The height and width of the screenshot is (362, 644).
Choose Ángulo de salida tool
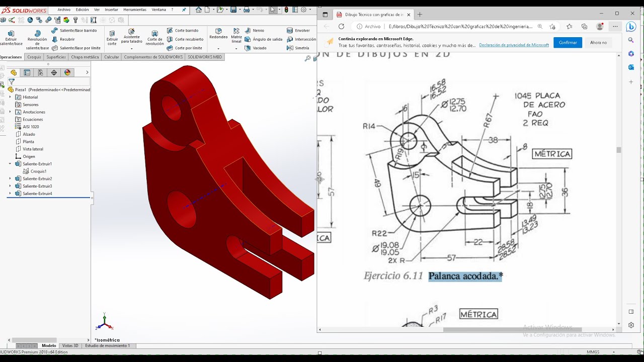pyautogui.click(x=264, y=39)
